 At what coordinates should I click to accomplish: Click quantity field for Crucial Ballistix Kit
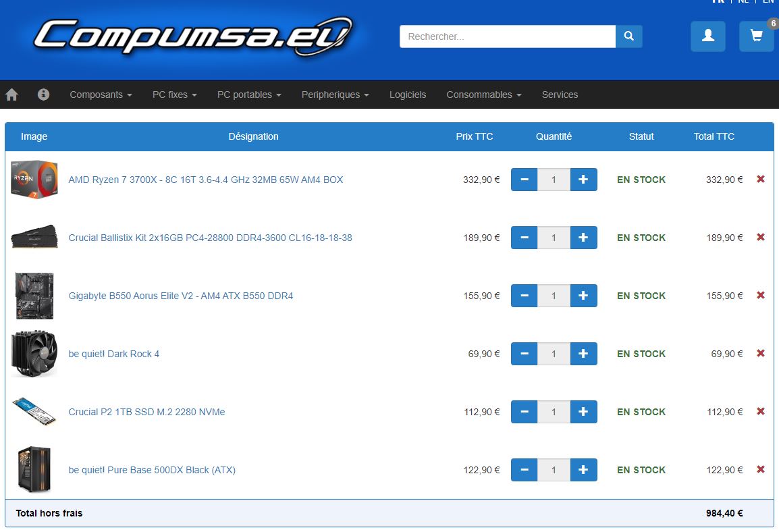pyautogui.click(x=554, y=238)
